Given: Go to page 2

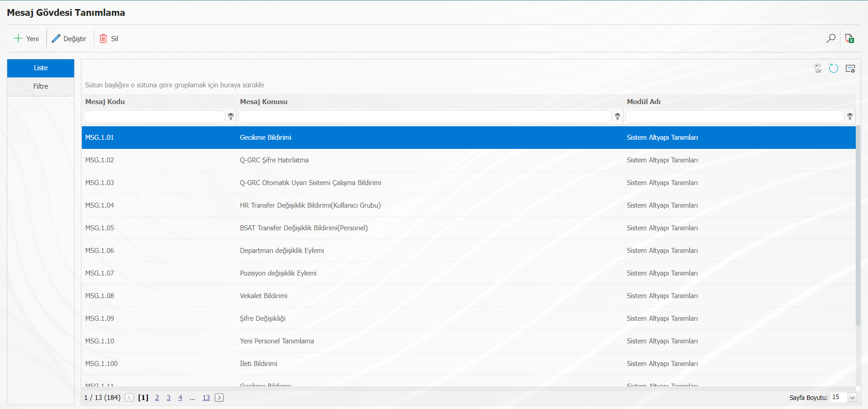Looking at the screenshot, I should pos(157,398).
